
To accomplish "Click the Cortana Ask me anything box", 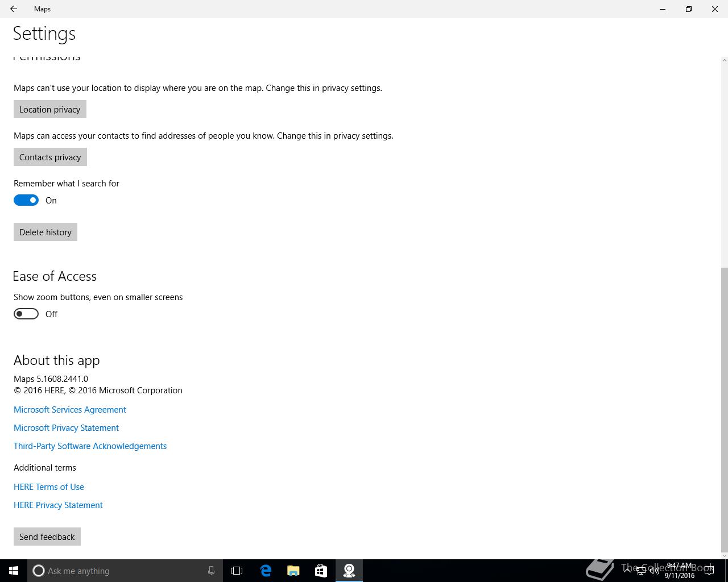I will 124,571.
